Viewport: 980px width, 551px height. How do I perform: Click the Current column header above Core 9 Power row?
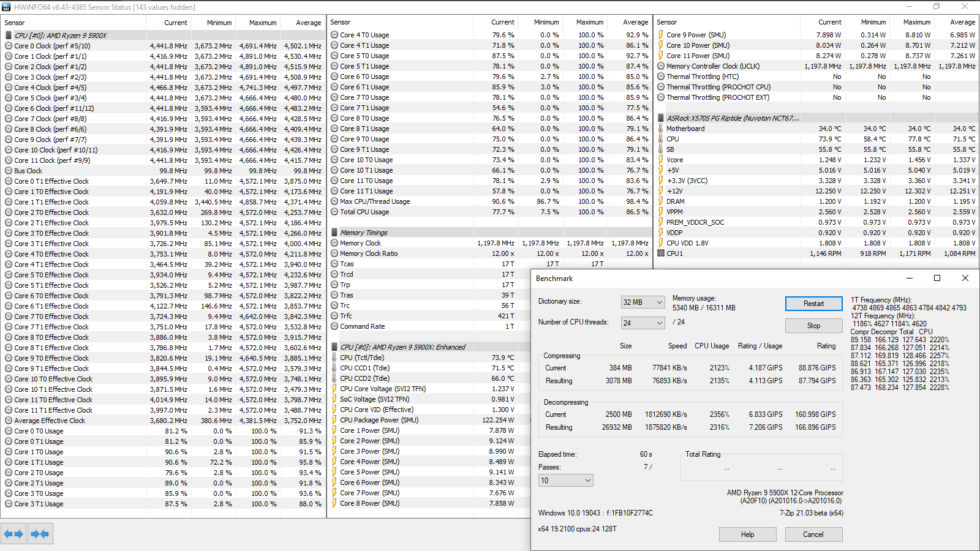pyautogui.click(x=821, y=22)
